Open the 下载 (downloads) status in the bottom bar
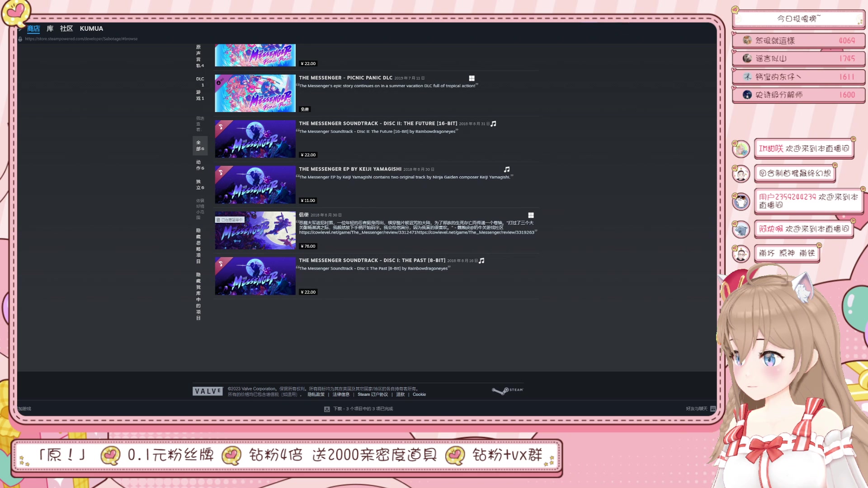 pos(363,409)
